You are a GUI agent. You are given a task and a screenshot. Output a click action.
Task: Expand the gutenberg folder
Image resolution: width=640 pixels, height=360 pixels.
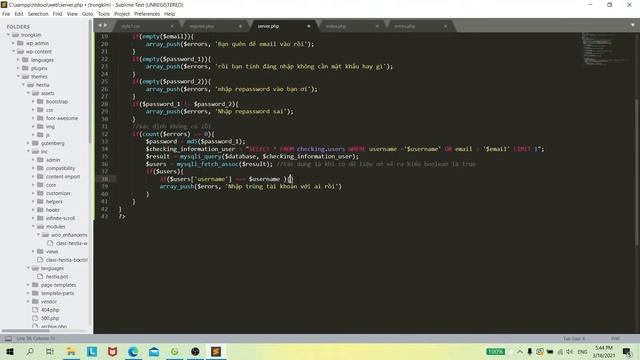pos(29,143)
